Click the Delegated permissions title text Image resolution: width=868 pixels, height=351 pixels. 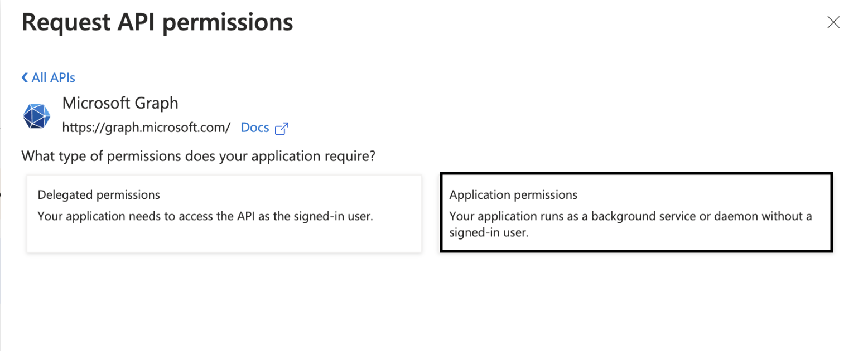pyautogui.click(x=99, y=195)
